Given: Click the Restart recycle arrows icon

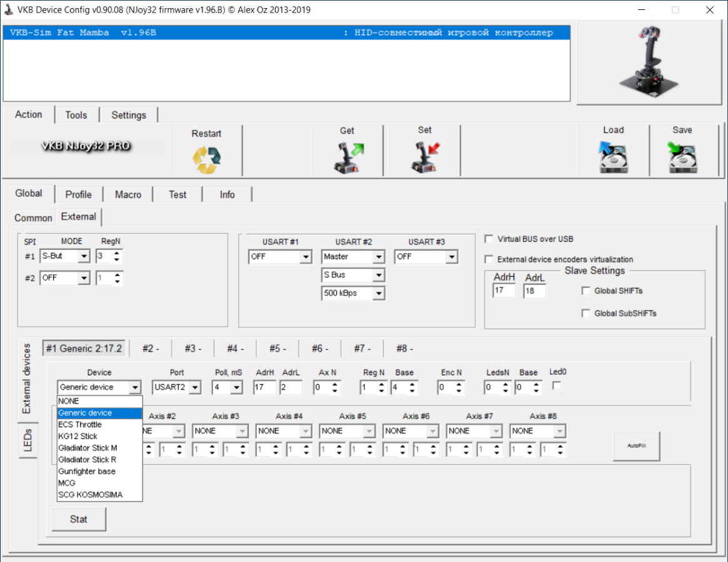Looking at the screenshot, I should pyautogui.click(x=207, y=160).
